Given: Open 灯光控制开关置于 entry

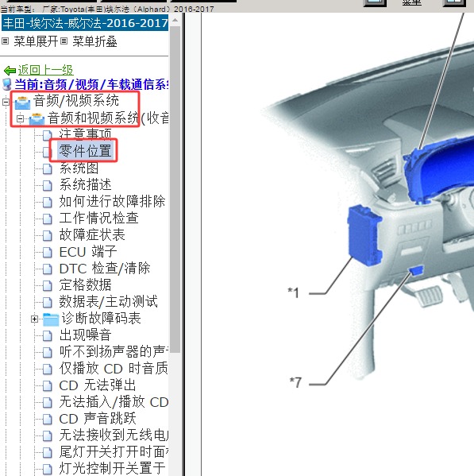Looking at the screenshot, I should [x=112, y=469].
